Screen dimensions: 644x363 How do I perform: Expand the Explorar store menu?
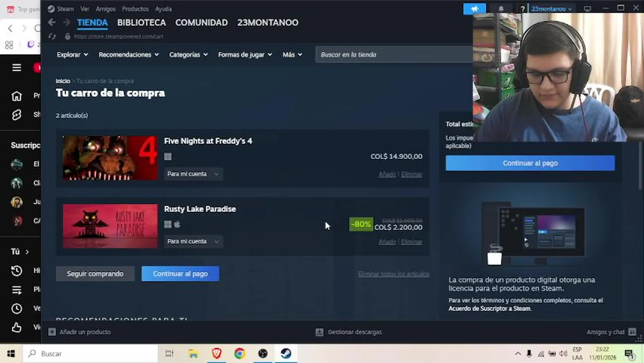tap(73, 54)
